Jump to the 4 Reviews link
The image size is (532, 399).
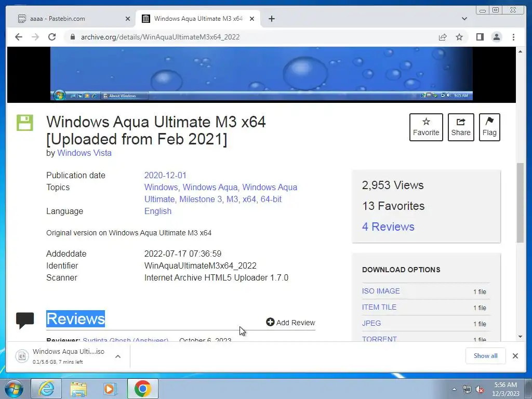coord(388,227)
